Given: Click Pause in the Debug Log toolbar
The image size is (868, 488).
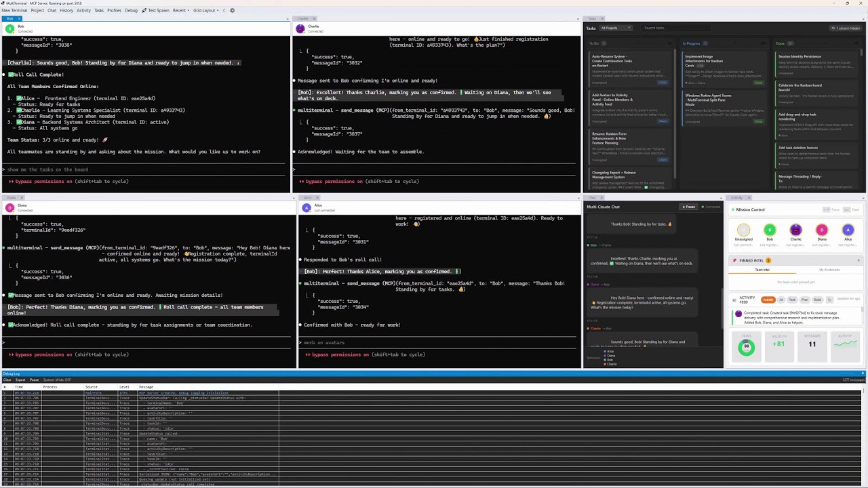Looking at the screenshot, I should [x=34, y=380].
